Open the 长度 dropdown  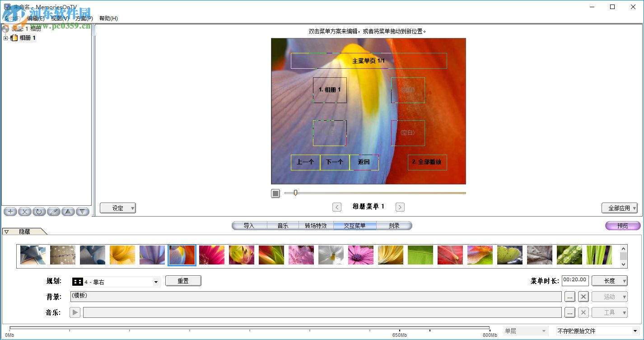pos(610,281)
